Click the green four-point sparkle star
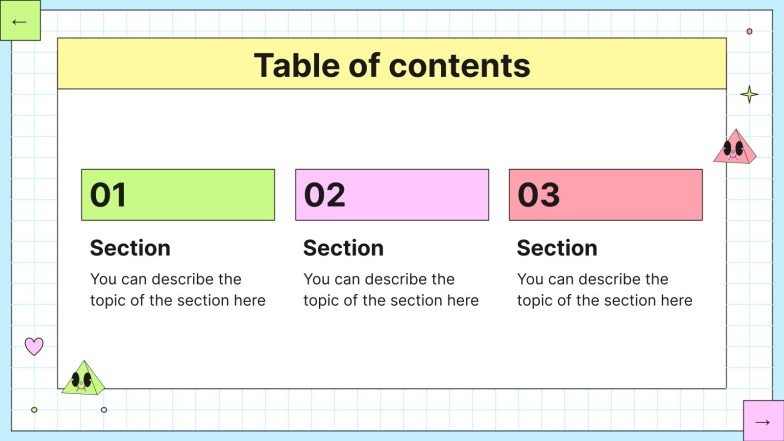The image size is (784, 441). 749,95
